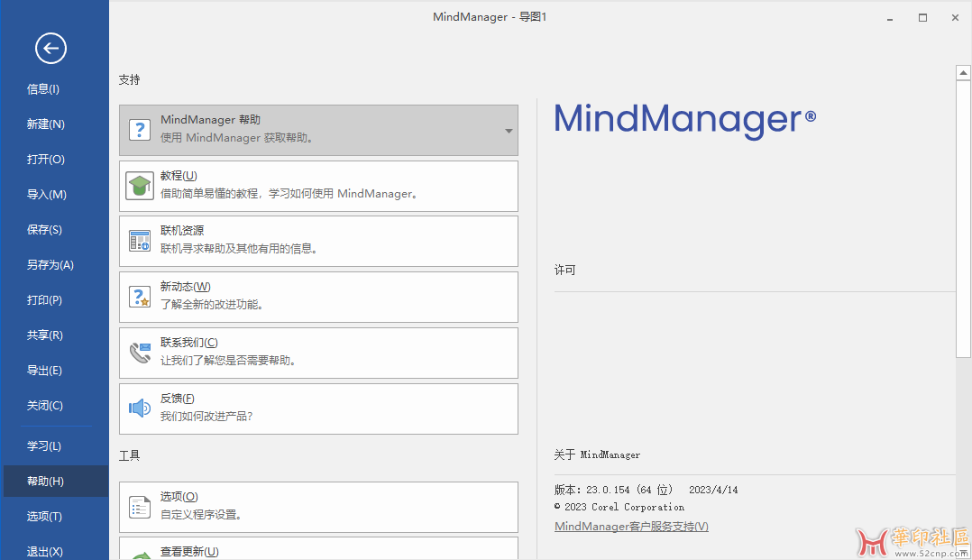Maximize the MindManager window
This screenshot has height=560, width=972.
(922, 18)
